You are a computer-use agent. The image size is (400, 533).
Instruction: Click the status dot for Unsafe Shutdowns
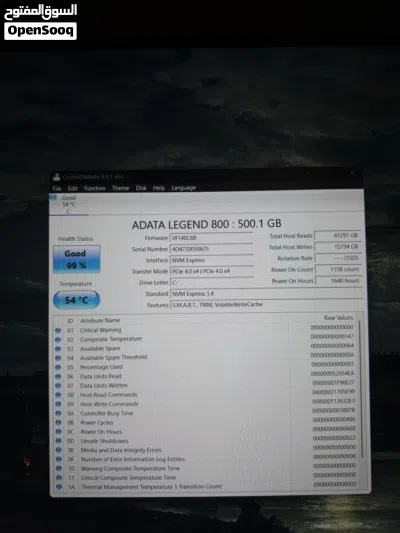pyautogui.click(x=58, y=441)
